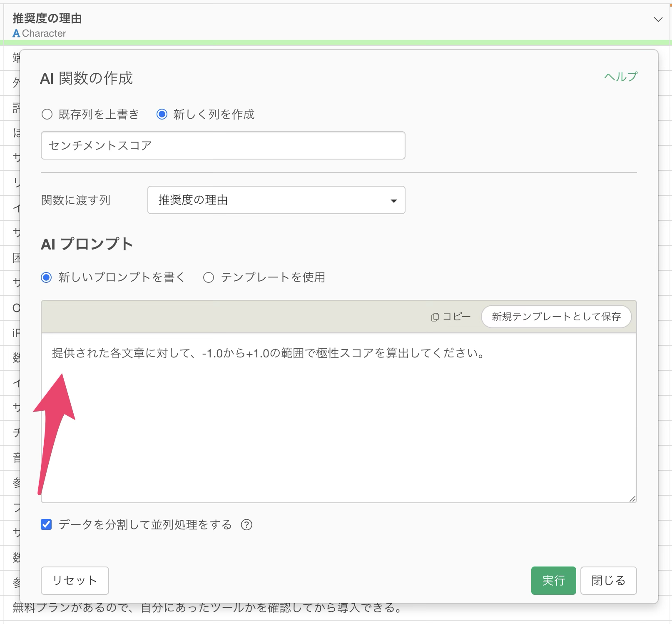Open the ヘルプ link

[620, 77]
